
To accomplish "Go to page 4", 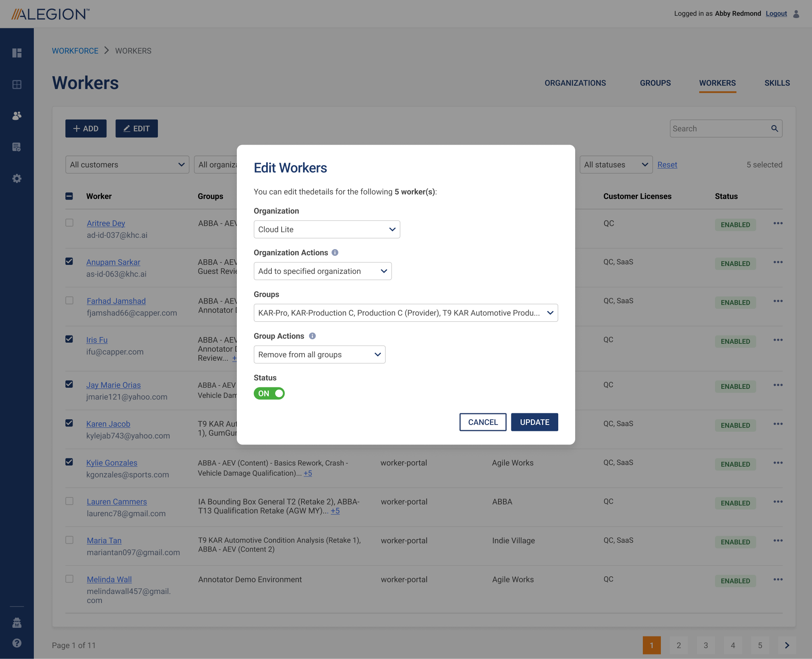I will [733, 645].
